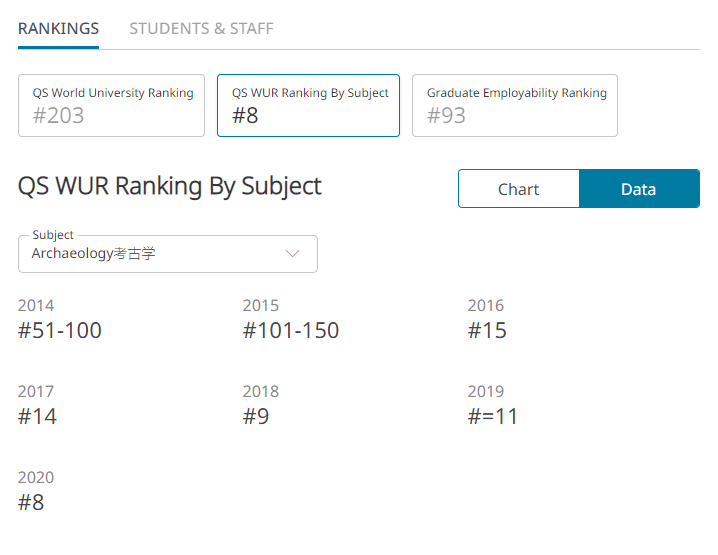Click the Subject dropdown chevron arrow
718x555 pixels.
tap(292, 253)
